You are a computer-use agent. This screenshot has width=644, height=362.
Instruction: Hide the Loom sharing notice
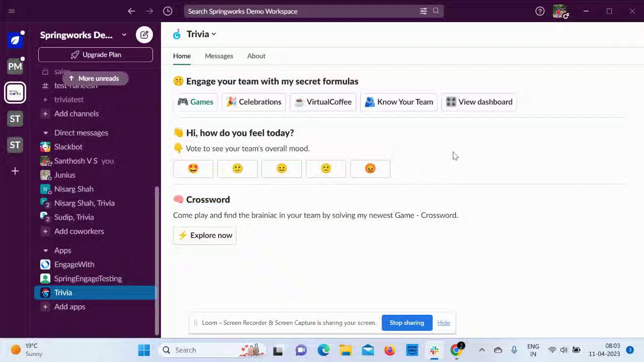[444, 323]
